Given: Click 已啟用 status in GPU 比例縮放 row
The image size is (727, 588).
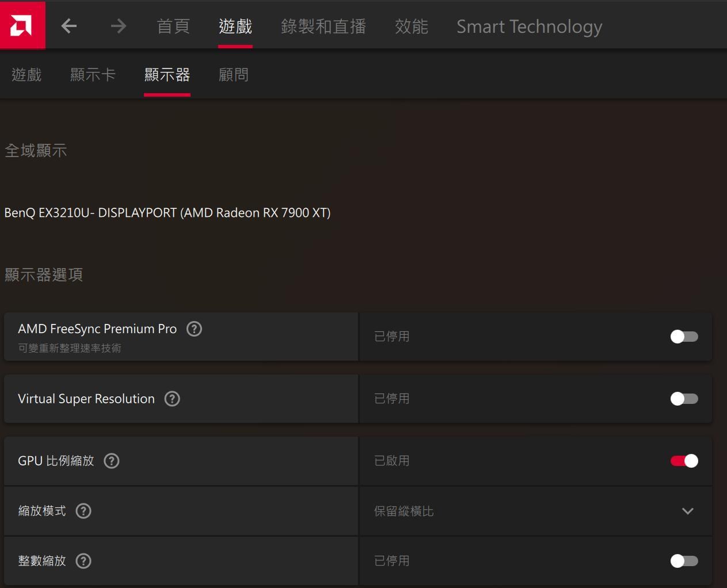Looking at the screenshot, I should point(392,461).
